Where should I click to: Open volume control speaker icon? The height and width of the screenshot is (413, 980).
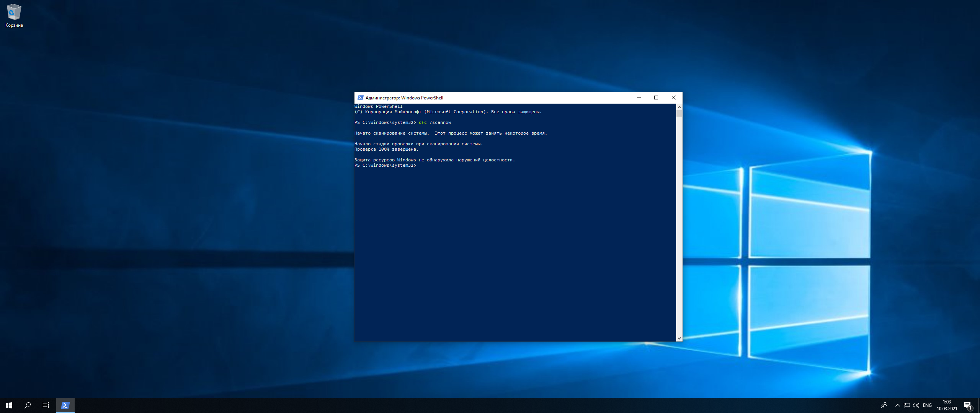[x=916, y=405]
